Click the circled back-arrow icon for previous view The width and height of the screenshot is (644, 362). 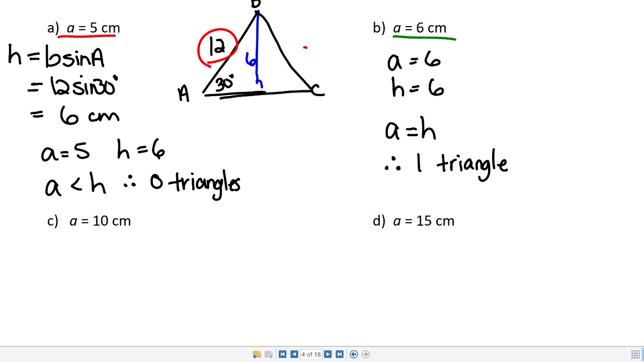[354, 354]
